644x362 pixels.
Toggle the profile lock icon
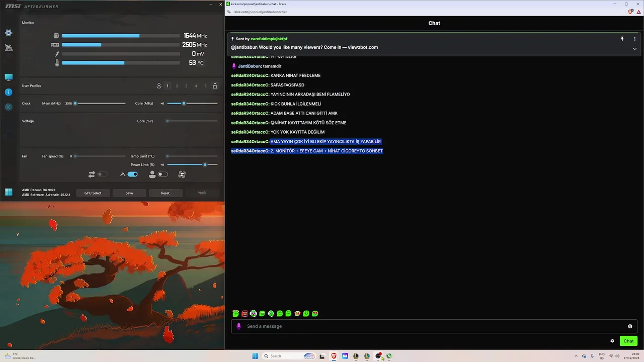point(215,86)
